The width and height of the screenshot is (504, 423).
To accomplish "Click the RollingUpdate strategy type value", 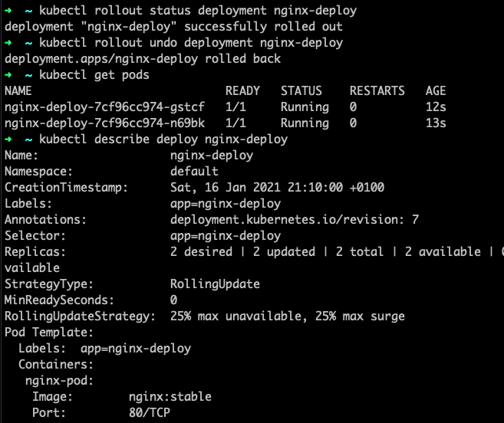I will pyautogui.click(x=215, y=284).
